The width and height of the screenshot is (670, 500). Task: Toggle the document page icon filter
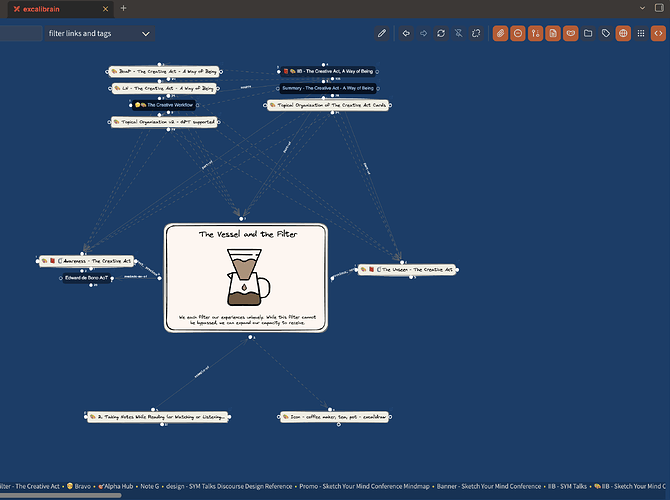click(553, 33)
